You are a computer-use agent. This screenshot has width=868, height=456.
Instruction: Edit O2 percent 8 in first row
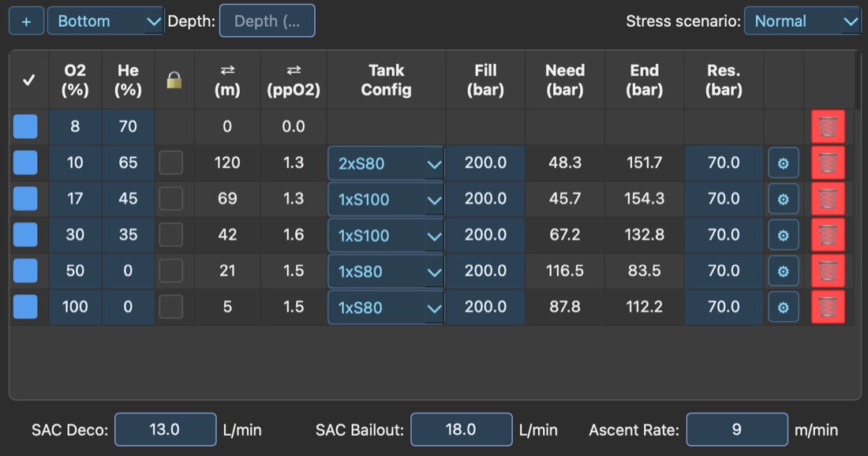point(75,127)
